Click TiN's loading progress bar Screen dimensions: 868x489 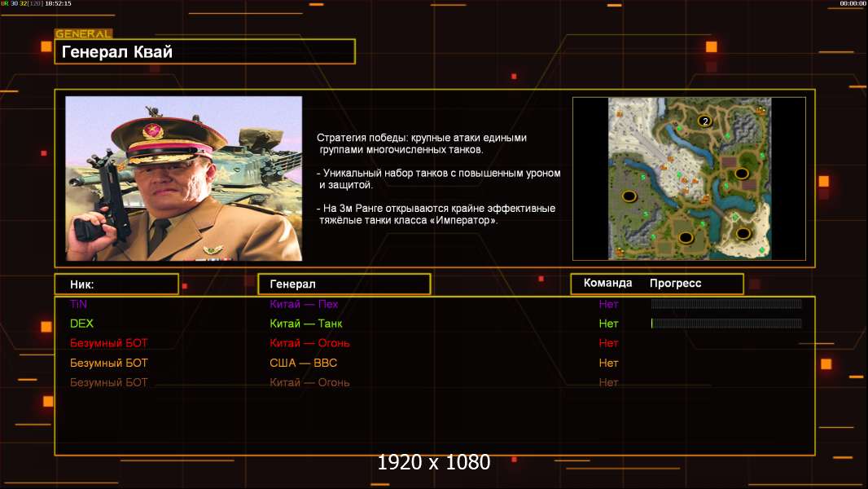coord(726,304)
